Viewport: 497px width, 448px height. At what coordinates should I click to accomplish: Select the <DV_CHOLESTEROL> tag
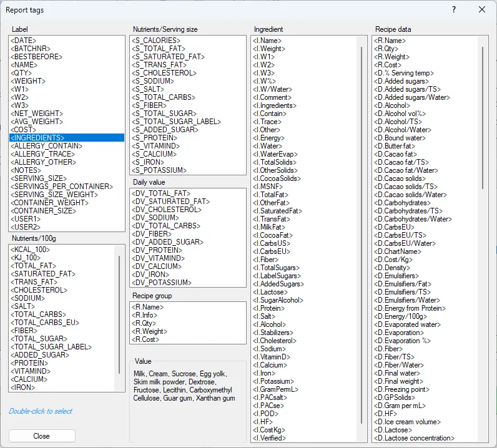point(167,210)
